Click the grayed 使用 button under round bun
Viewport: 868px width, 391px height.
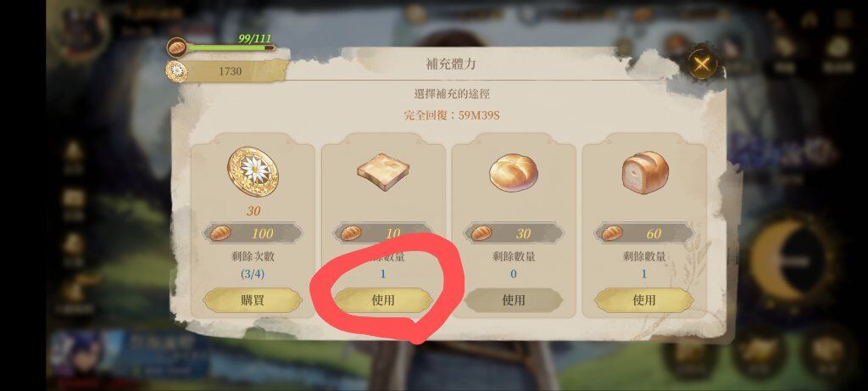click(x=513, y=300)
